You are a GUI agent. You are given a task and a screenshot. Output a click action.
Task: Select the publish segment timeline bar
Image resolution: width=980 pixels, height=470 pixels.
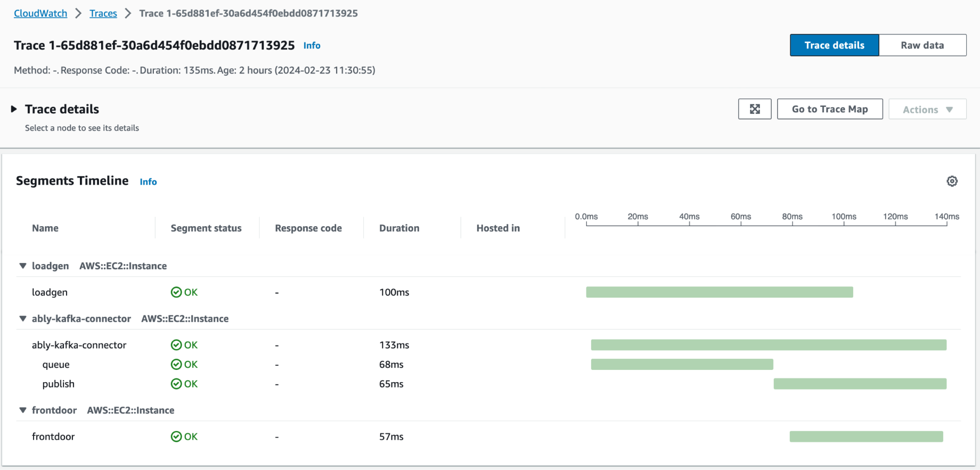pyautogui.click(x=860, y=384)
